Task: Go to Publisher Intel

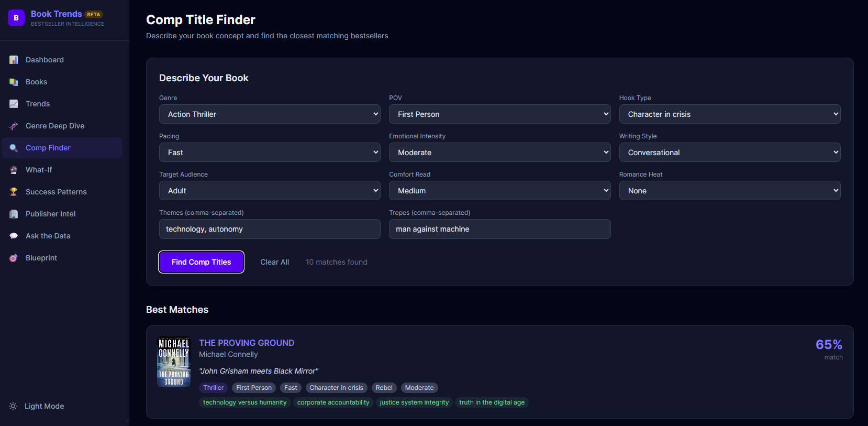Action: point(62,214)
